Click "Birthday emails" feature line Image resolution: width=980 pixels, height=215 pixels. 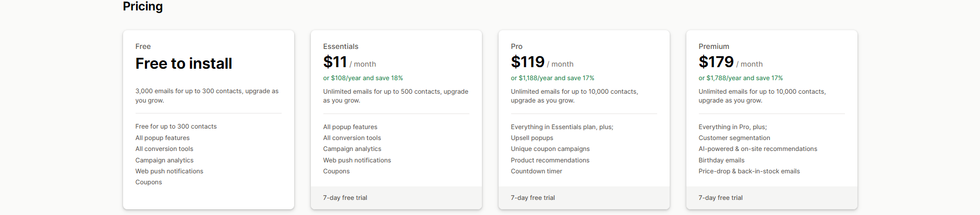pyautogui.click(x=721, y=160)
